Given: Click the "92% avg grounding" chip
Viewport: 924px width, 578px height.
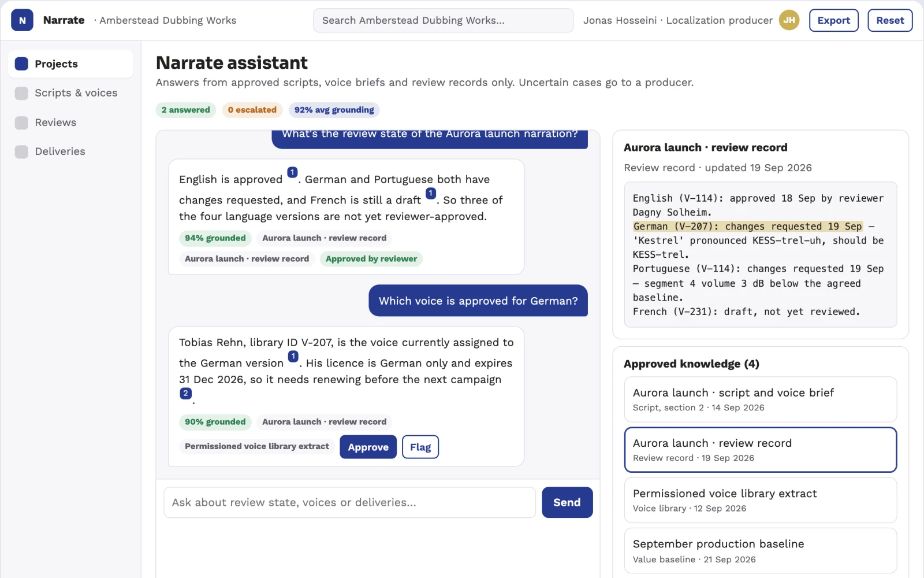Looking at the screenshot, I should (334, 110).
